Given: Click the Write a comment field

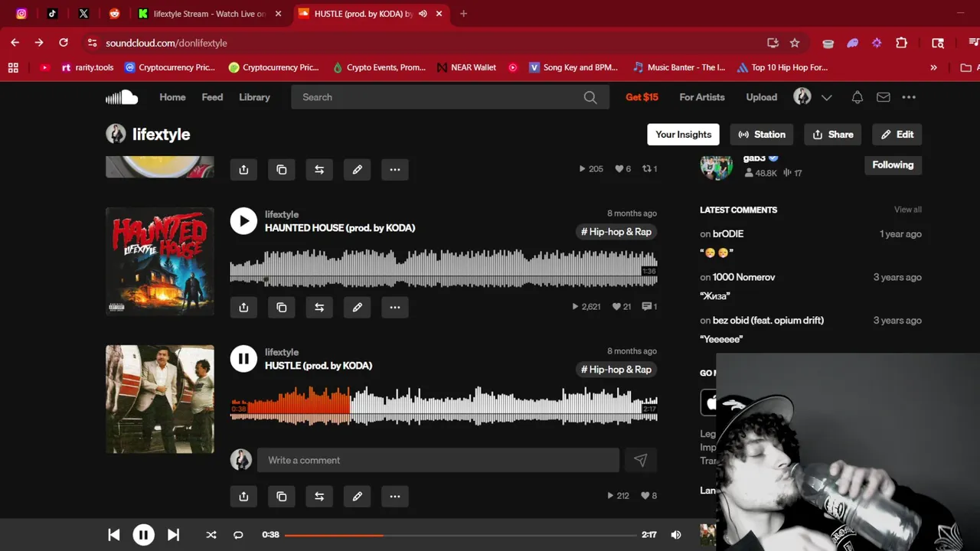Looking at the screenshot, I should pos(438,460).
